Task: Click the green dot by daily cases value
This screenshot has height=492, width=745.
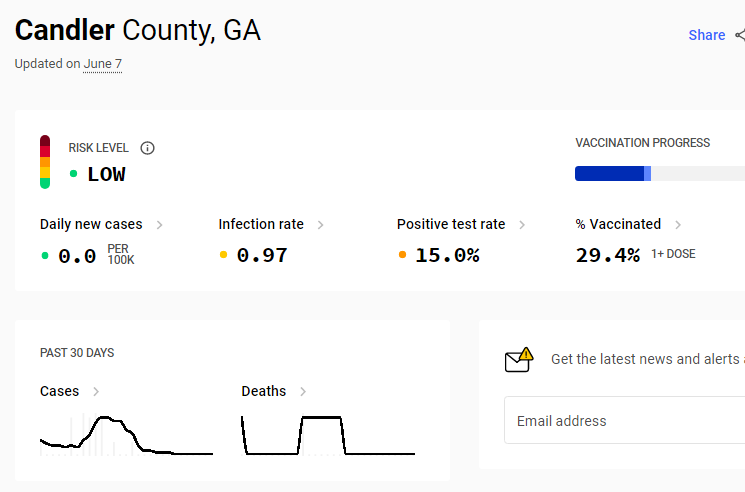Action: click(x=45, y=255)
